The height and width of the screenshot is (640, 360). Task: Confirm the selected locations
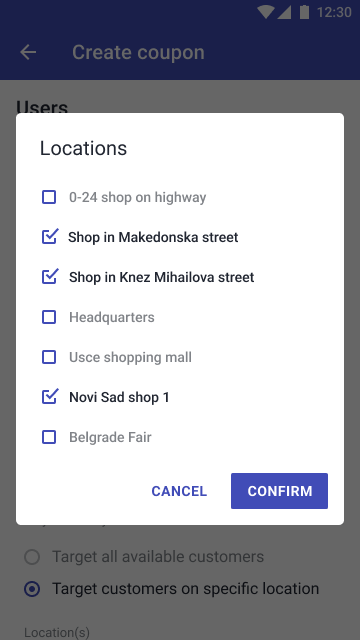click(x=279, y=491)
